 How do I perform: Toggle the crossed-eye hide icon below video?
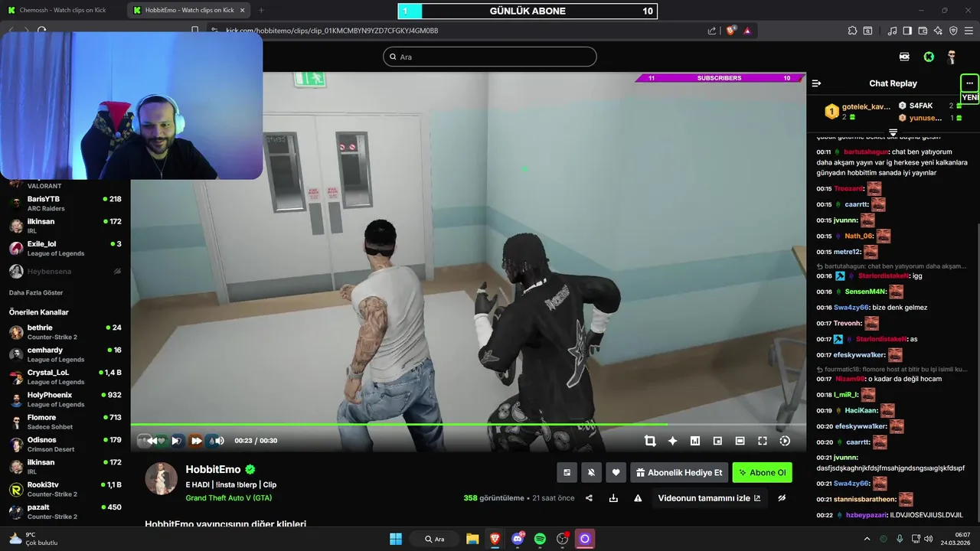[x=782, y=498]
